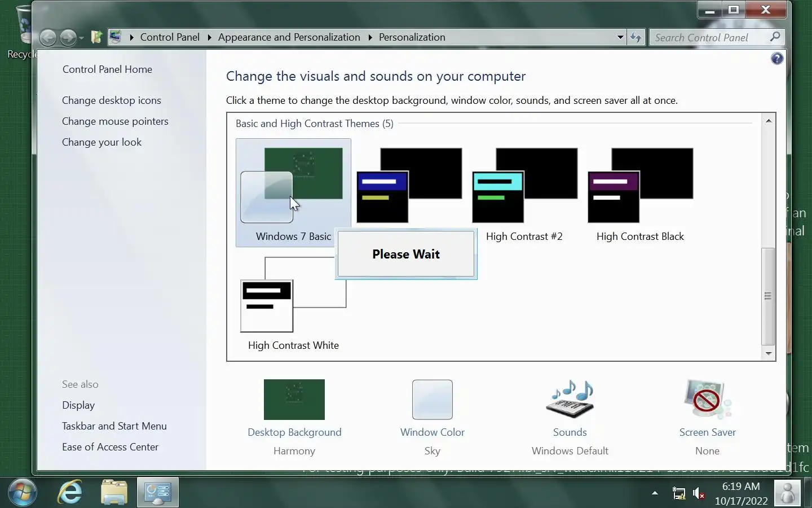
Task: Open the Control Panel breadcrumb
Action: [x=170, y=37]
